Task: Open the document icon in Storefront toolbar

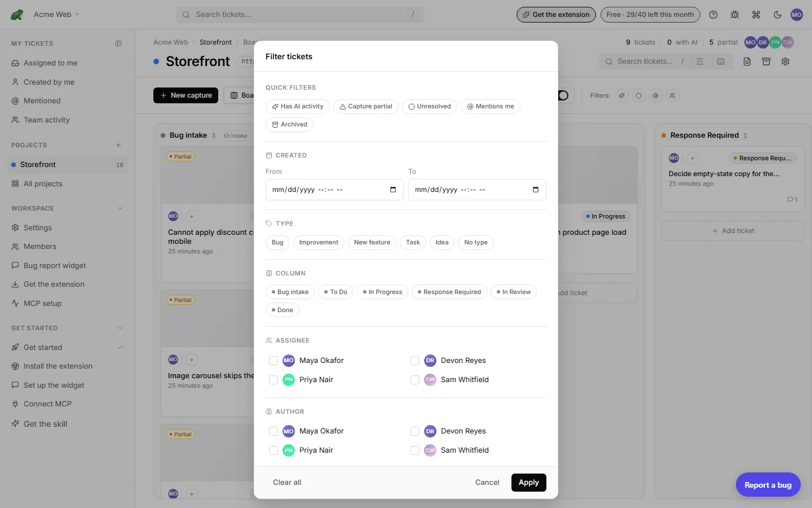Action: coord(747,62)
